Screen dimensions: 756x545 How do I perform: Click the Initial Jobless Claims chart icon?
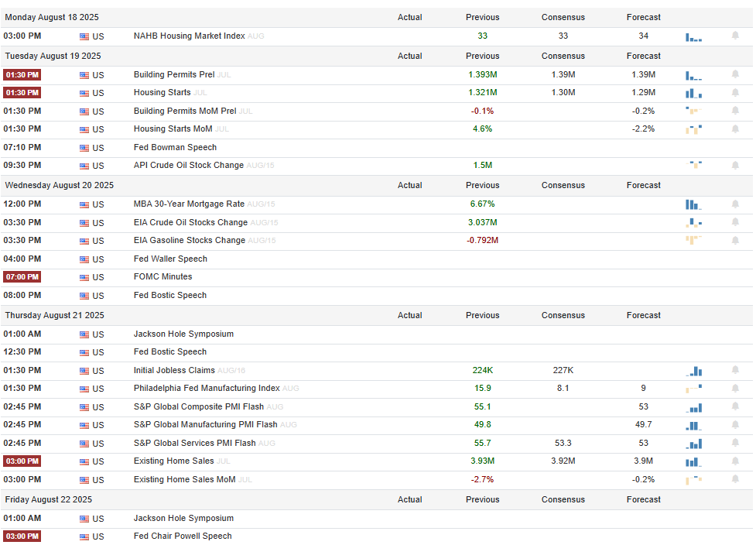pos(693,371)
